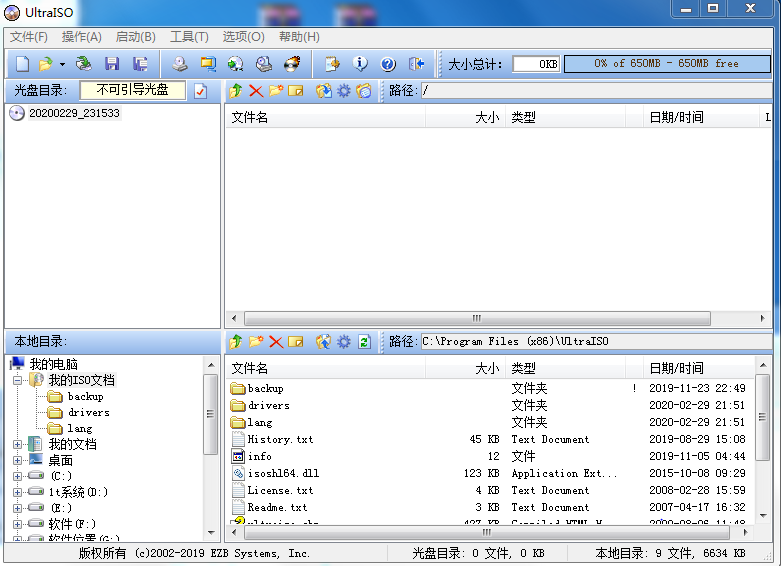Sort the local file list by 类型 column
Screen dimensions: 781x566
pos(565,368)
